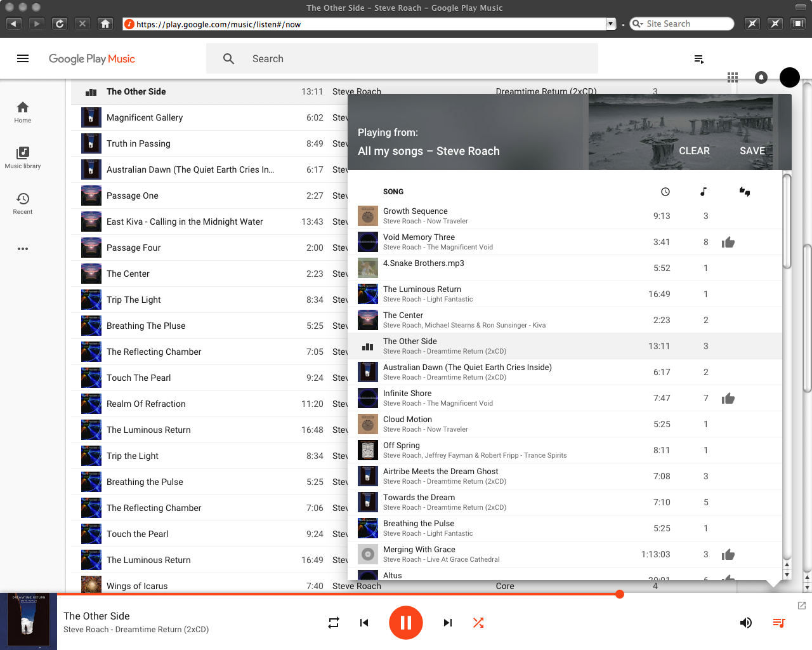
Task: Open Music library in sidebar
Action: coord(23,158)
